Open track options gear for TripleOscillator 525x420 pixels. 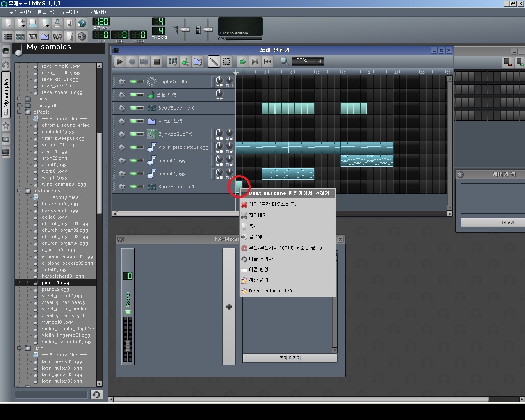point(121,82)
